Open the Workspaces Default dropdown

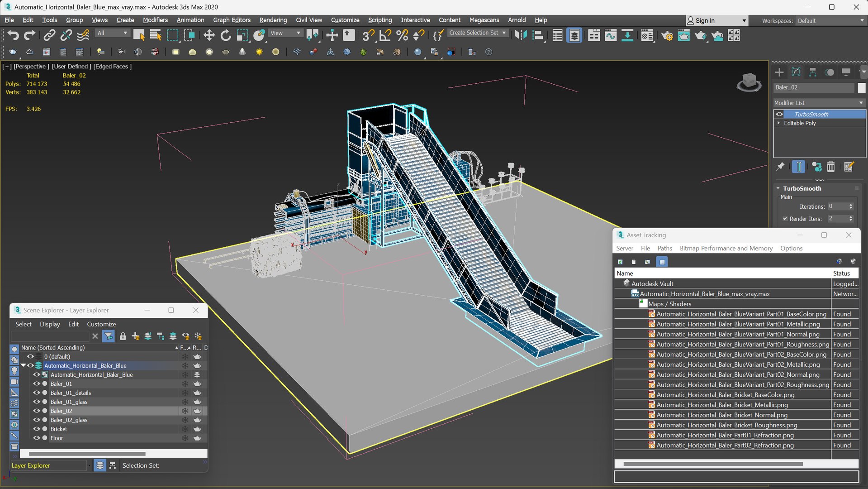click(x=830, y=21)
